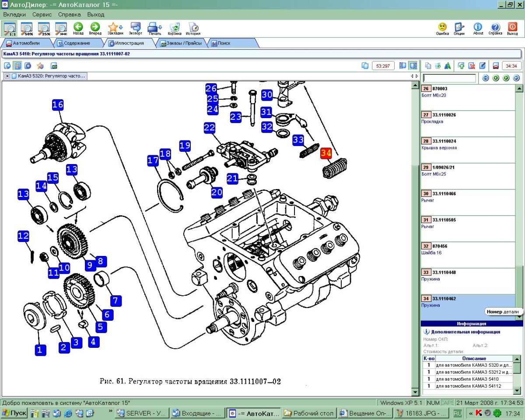This screenshot has height=420, width=525.
Task: Switch to Рабочий стол taskbar window
Action: tap(309, 413)
